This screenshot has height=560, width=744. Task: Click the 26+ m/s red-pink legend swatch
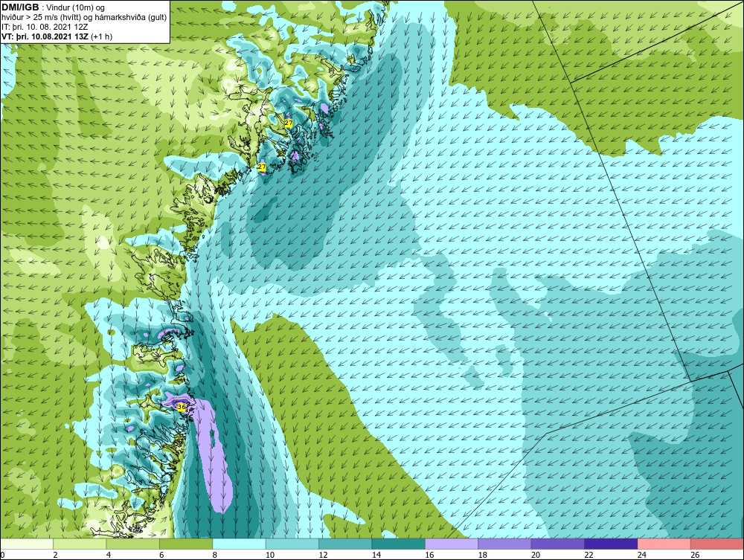click(x=717, y=544)
